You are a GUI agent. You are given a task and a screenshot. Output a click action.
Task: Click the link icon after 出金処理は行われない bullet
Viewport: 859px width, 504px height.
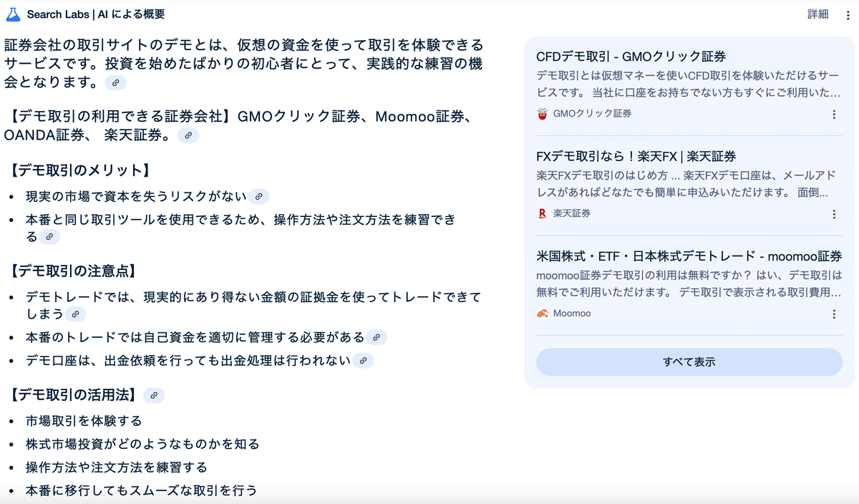coord(364,361)
